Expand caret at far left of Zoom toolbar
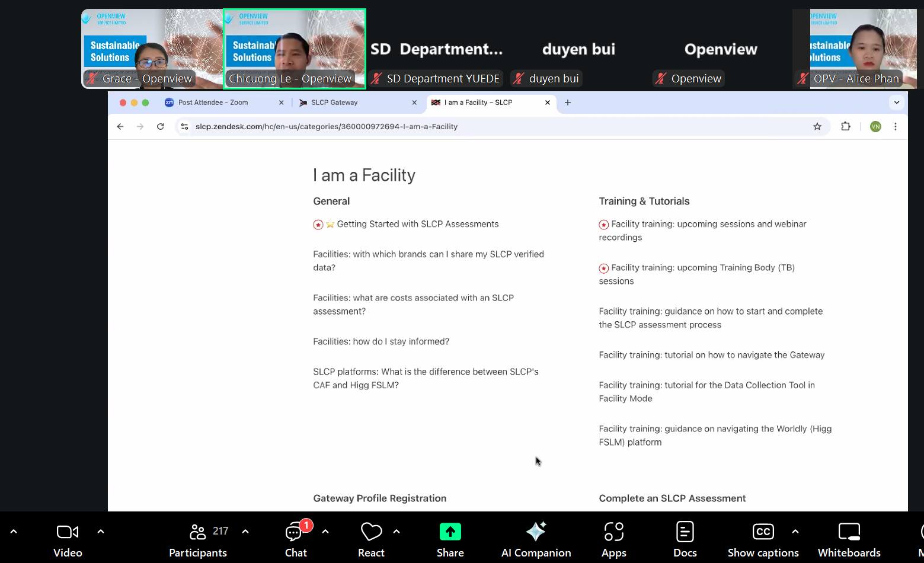 click(14, 532)
